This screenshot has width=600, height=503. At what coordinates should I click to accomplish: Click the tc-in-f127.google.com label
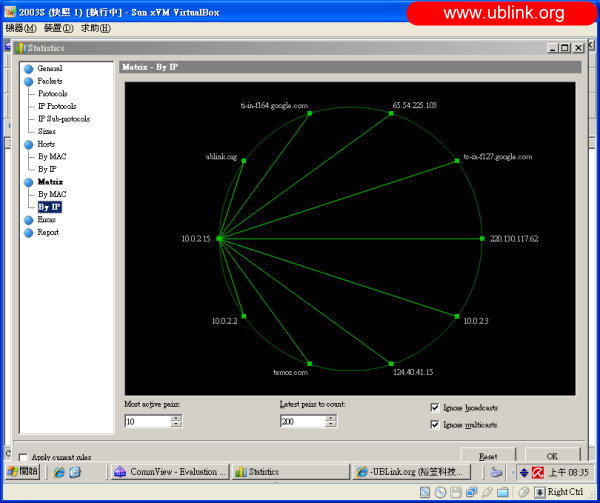pyautogui.click(x=498, y=157)
